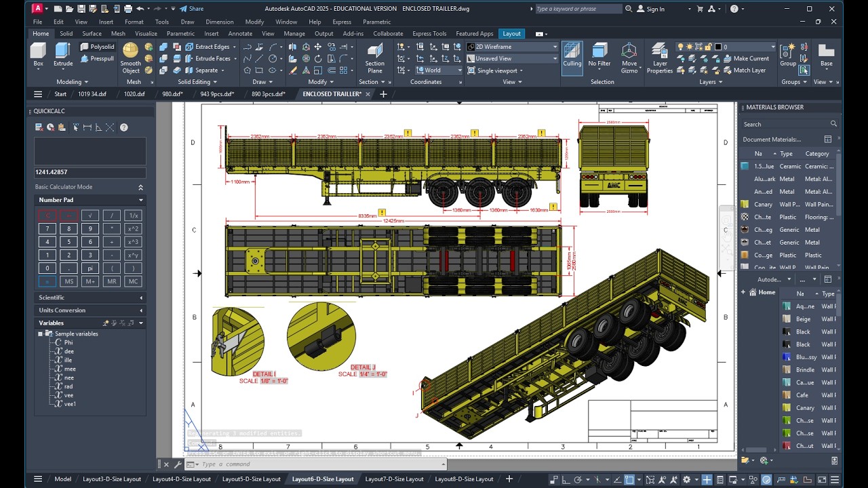The image size is (868, 488).
Task: Click QuickCalc Clear icon
Action: tap(39, 127)
